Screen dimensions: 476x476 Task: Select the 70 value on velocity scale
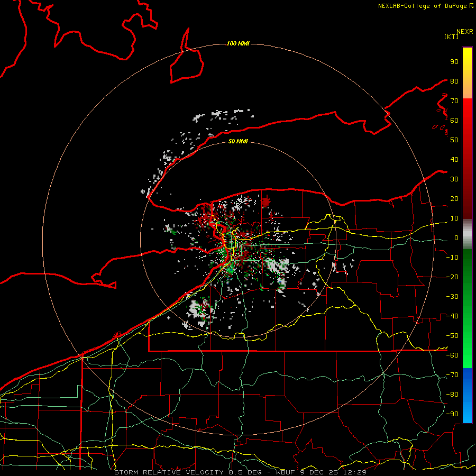tap(454, 101)
